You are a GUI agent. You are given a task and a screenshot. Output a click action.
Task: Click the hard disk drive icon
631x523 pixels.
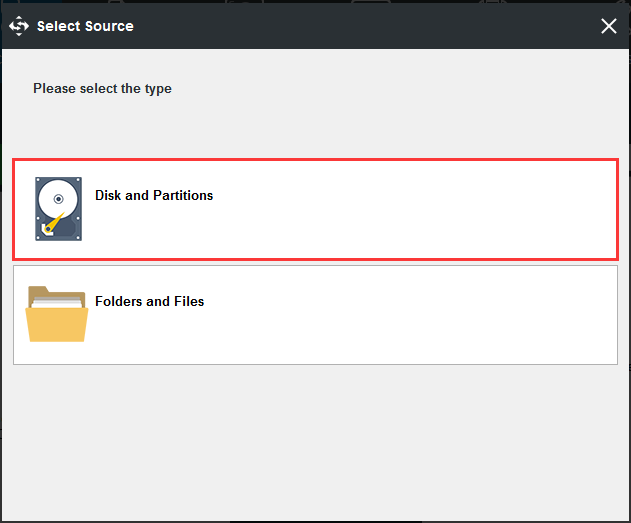coord(58,209)
